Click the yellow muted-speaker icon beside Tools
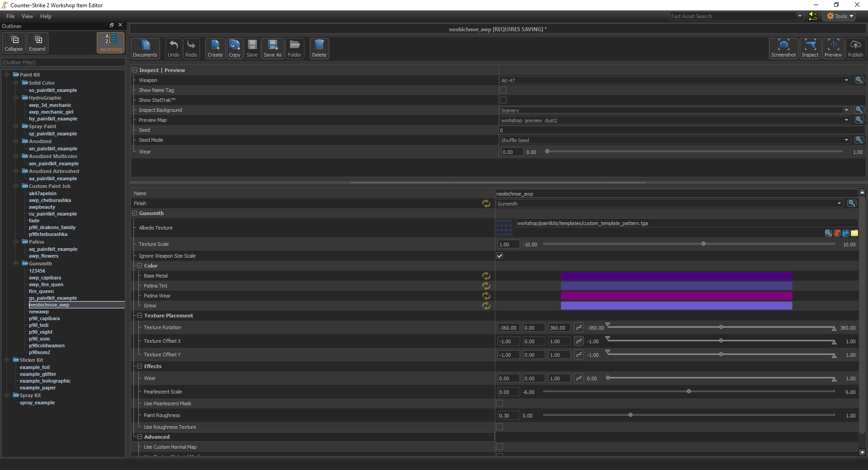The width and height of the screenshot is (868, 470). 813,16
